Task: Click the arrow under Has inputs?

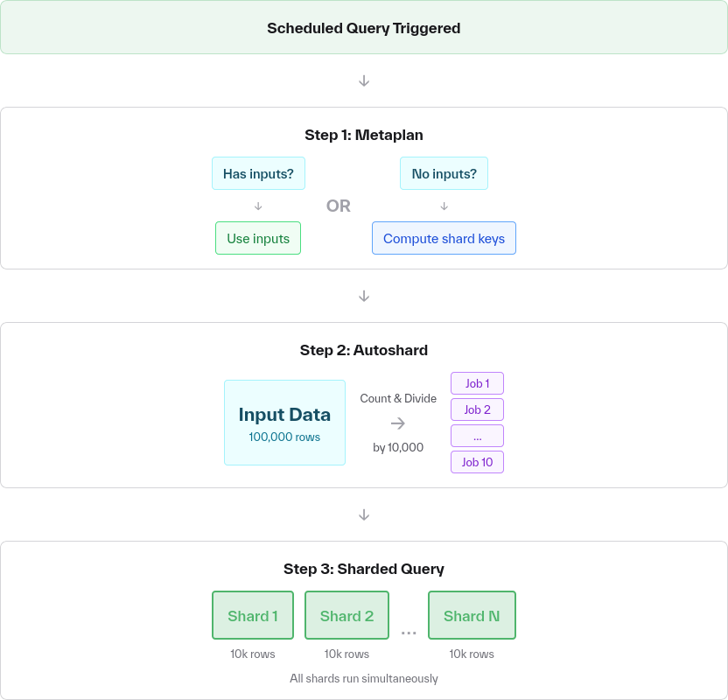Action: point(257,206)
